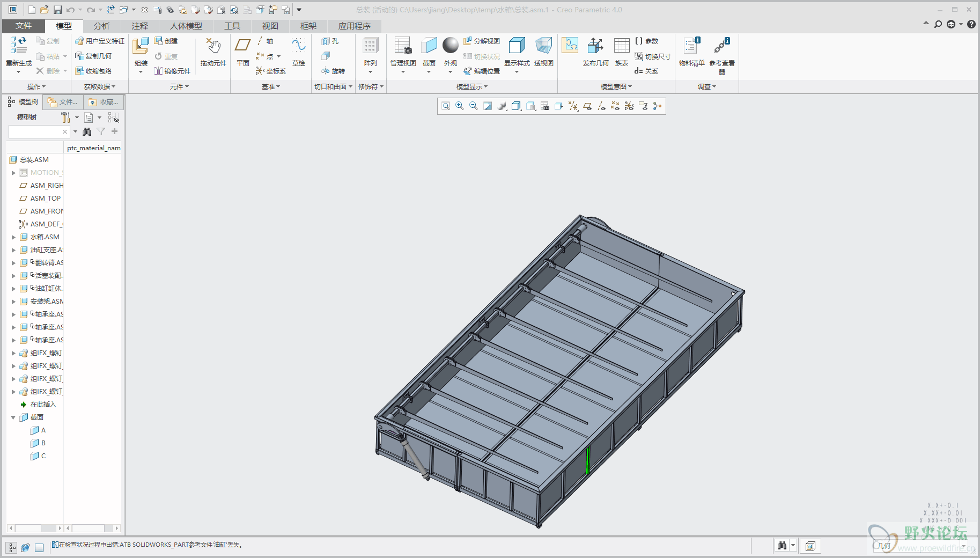Click the Saved Orientations icon in graphics toolbar
The width and height of the screenshot is (980, 558).
pos(530,106)
